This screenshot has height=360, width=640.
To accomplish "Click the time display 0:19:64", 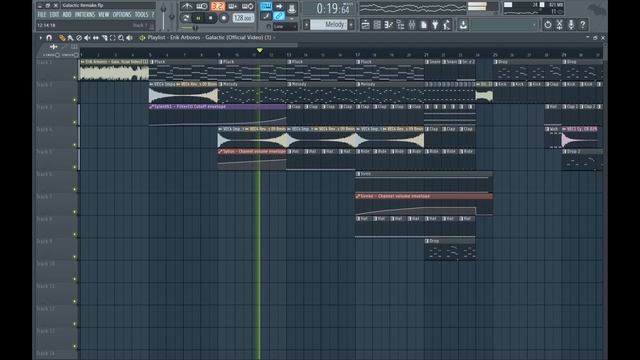I will point(334,9).
